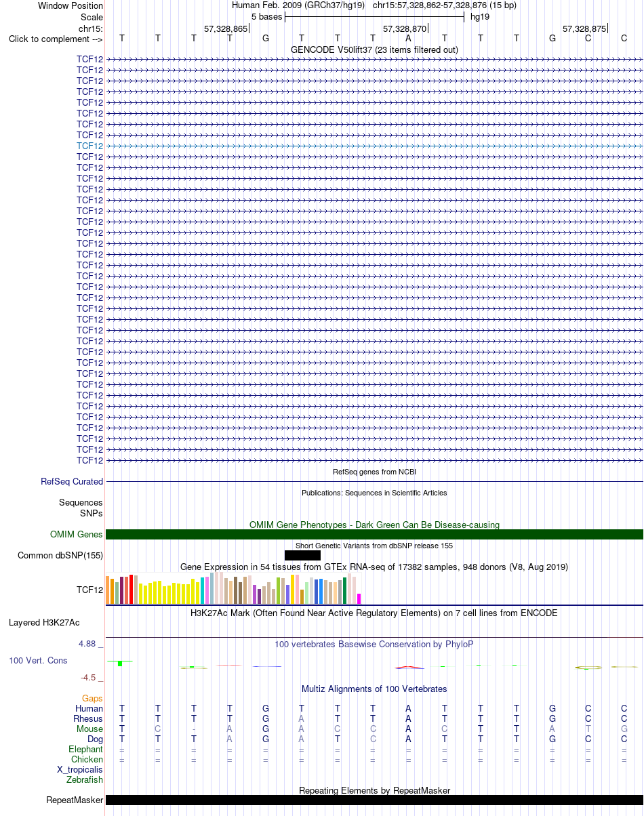Click the 'SNPs' track label

92,513
